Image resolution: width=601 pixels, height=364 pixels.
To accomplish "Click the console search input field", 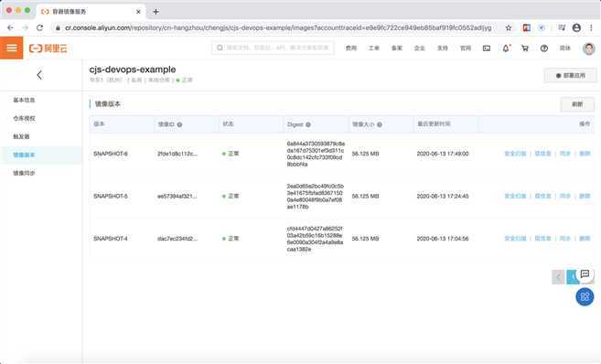I will click(x=273, y=48).
